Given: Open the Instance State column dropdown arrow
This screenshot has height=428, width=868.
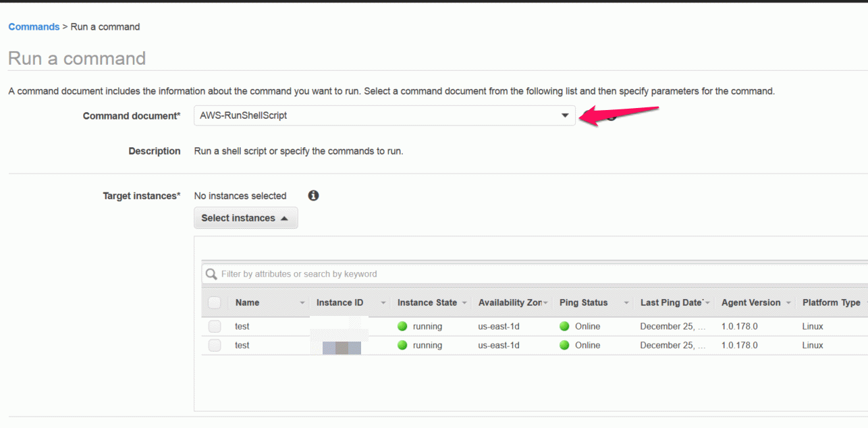Looking at the screenshot, I should (x=464, y=303).
